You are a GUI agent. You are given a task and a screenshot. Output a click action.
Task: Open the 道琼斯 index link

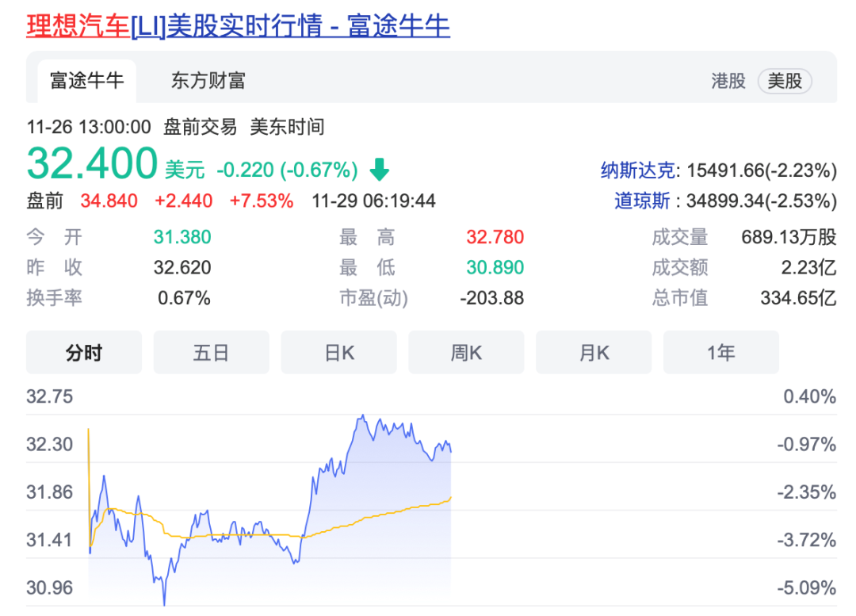click(644, 201)
